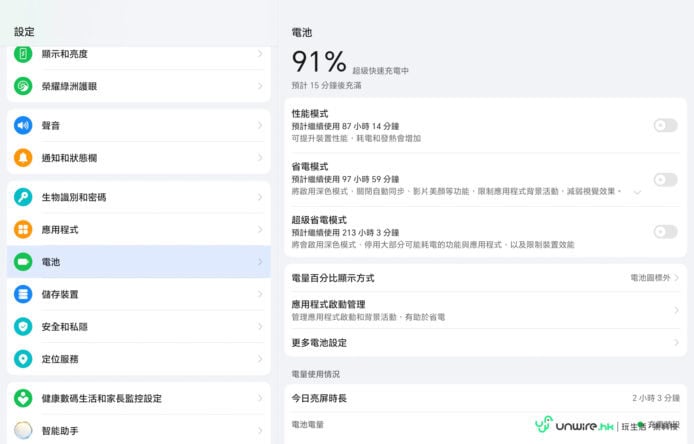Enable the 超級省電模式 toggle
This screenshot has width=694, height=444.
coord(664,231)
